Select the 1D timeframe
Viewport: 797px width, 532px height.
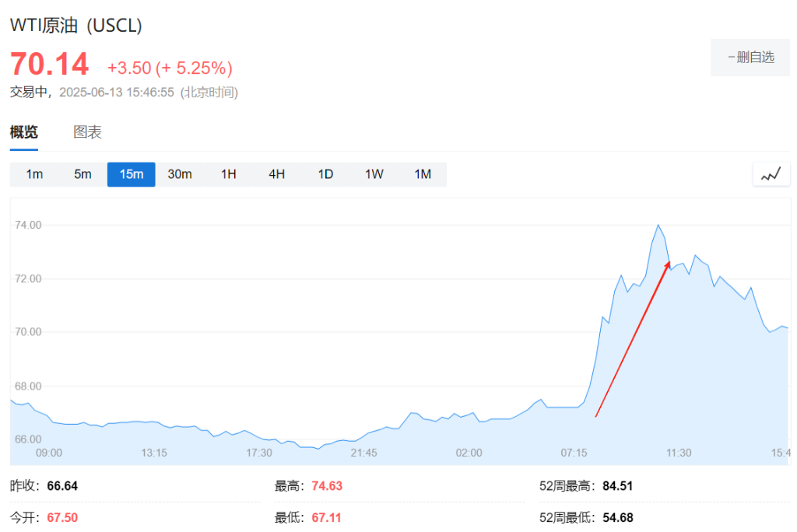(325, 174)
